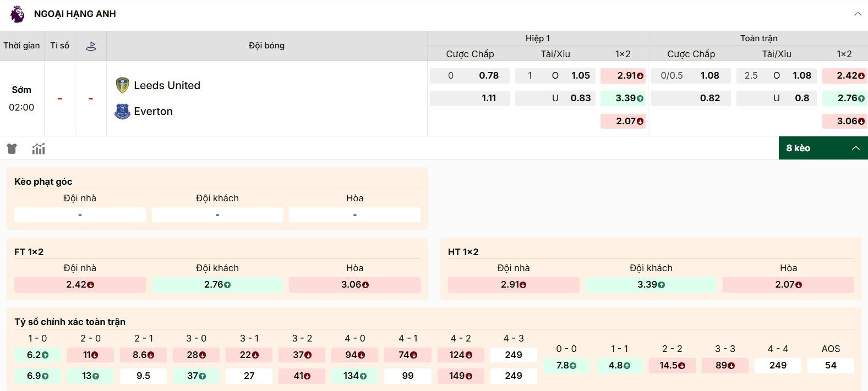This screenshot has width=868, height=391.
Task: Choose HT 1x2 away odds 3.39
Action: (x=651, y=285)
